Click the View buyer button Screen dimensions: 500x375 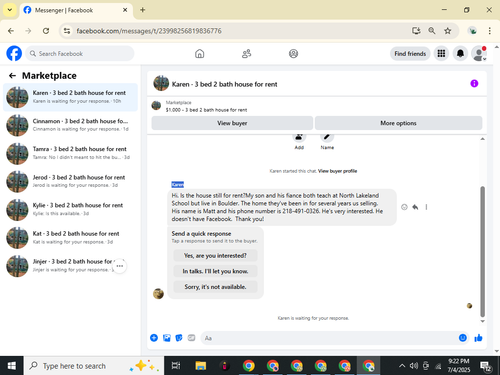click(232, 123)
